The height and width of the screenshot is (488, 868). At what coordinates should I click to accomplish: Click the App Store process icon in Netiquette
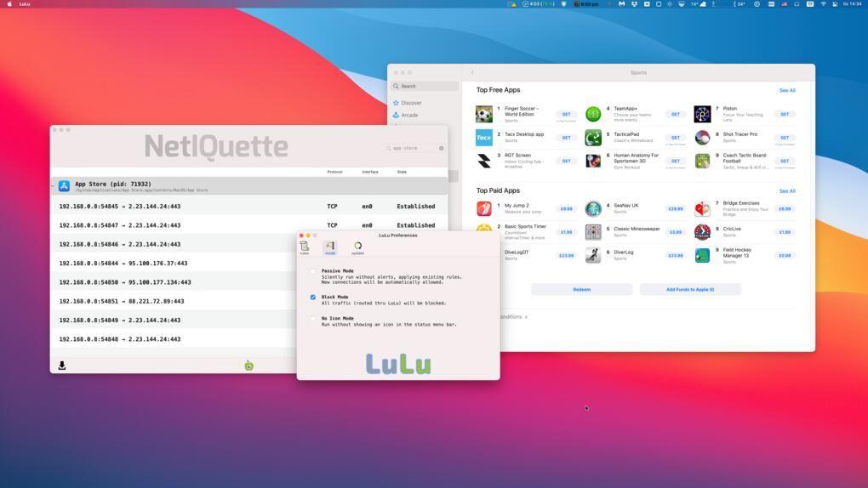(x=64, y=186)
